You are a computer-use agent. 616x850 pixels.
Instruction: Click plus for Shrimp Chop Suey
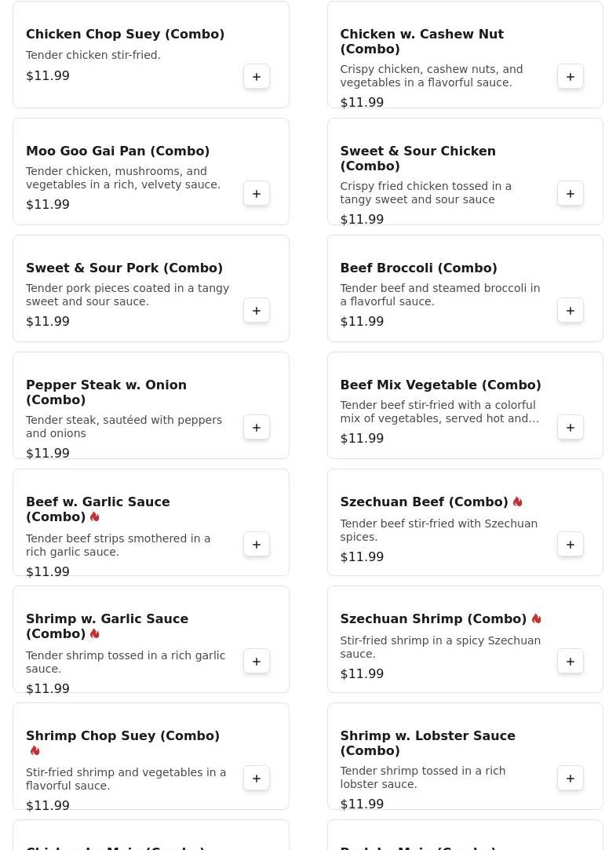coord(257,779)
